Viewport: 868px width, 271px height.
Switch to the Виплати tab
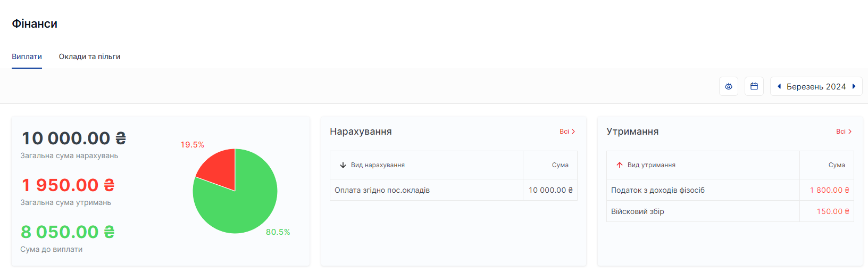[27, 56]
